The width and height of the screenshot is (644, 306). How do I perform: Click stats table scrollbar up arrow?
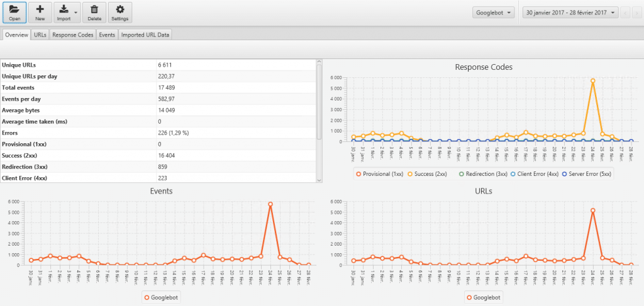click(x=319, y=62)
